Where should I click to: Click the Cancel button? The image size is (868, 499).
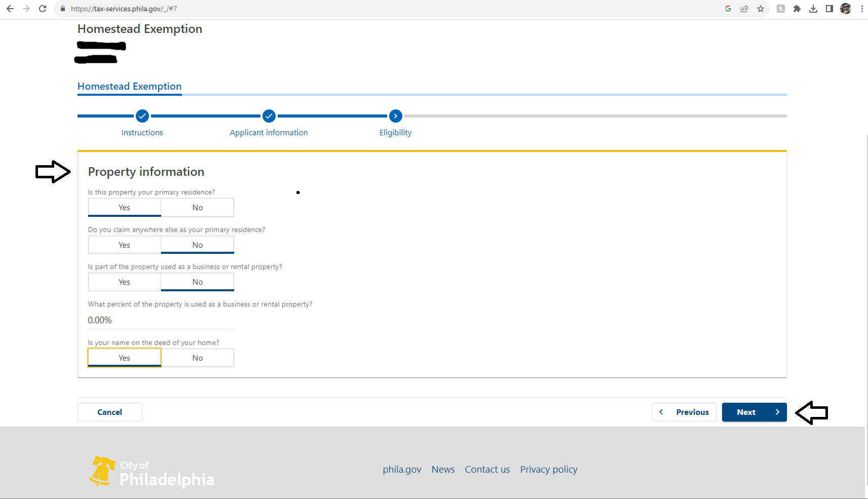click(x=110, y=412)
